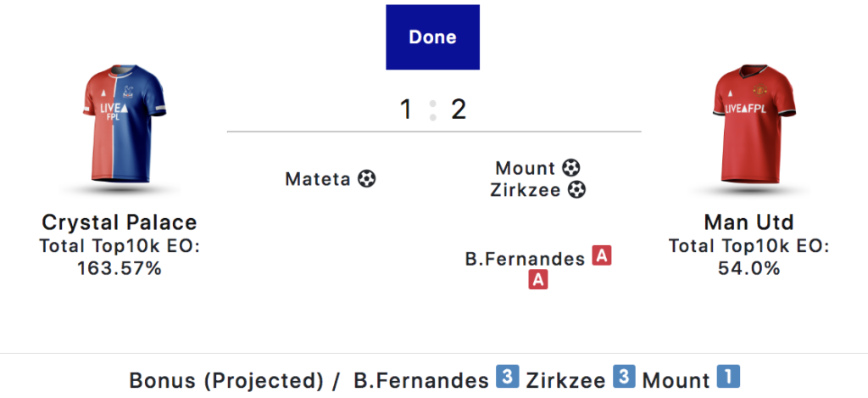Viewport: 868px width, 398px height.
Task: Click Mount's 1 bonus point badge
Action: point(727,377)
